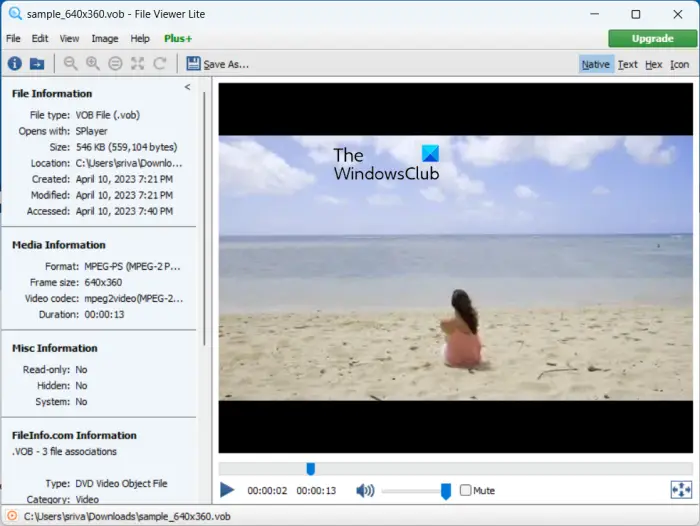Screen dimensions: 700x526
Task: Click the status bar file type icon
Action: pyautogui.click(x=12, y=516)
